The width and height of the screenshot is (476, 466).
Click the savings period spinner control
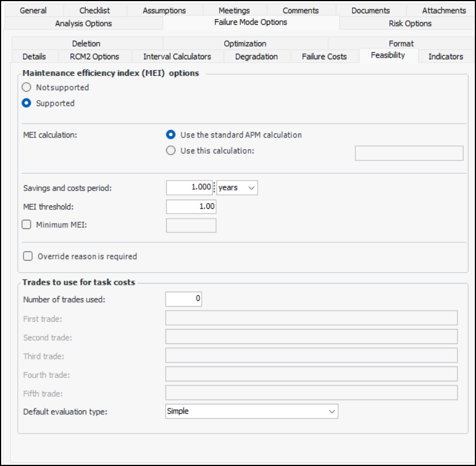(214, 188)
